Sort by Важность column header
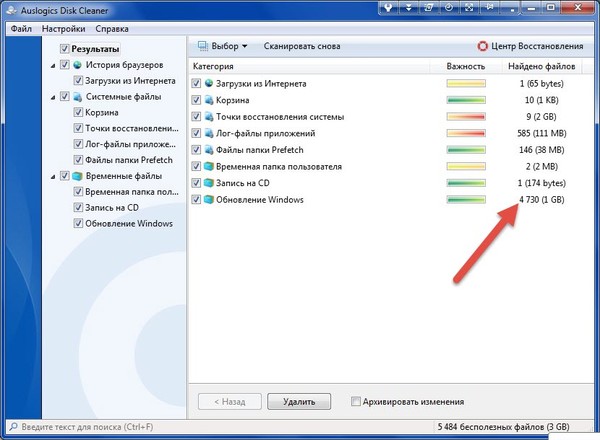Screen dimensions: 600x440 point(466,67)
